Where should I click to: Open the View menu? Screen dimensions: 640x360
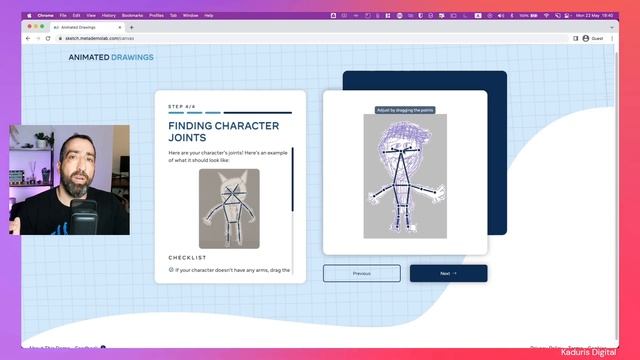[91, 16]
